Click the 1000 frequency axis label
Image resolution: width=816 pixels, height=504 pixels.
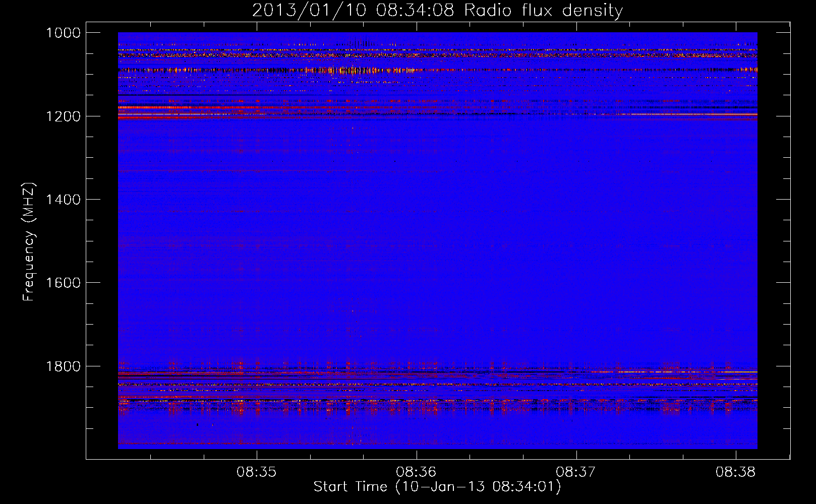(x=63, y=33)
